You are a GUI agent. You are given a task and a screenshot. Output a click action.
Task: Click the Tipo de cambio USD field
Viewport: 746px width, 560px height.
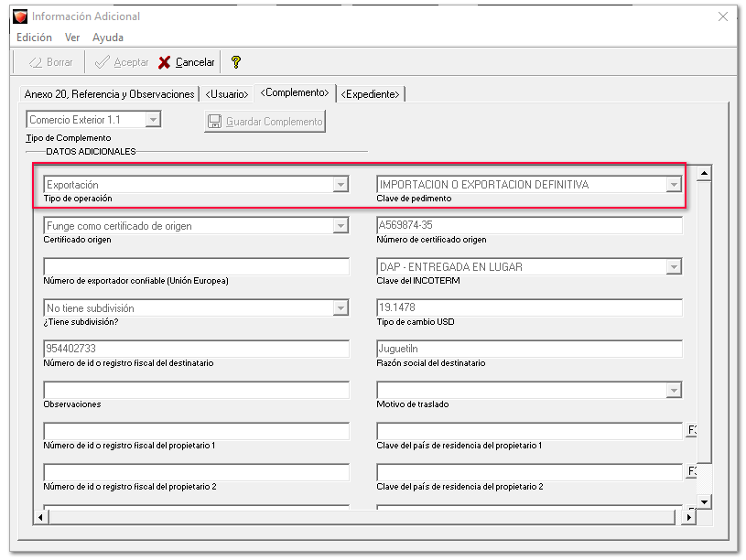coord(529,308)
